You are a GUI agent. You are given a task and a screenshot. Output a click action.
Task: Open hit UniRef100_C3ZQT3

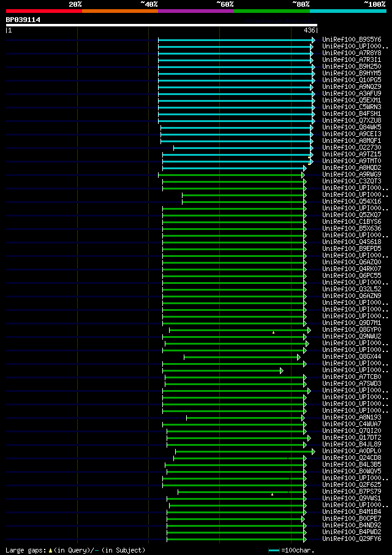coord(352,181)
